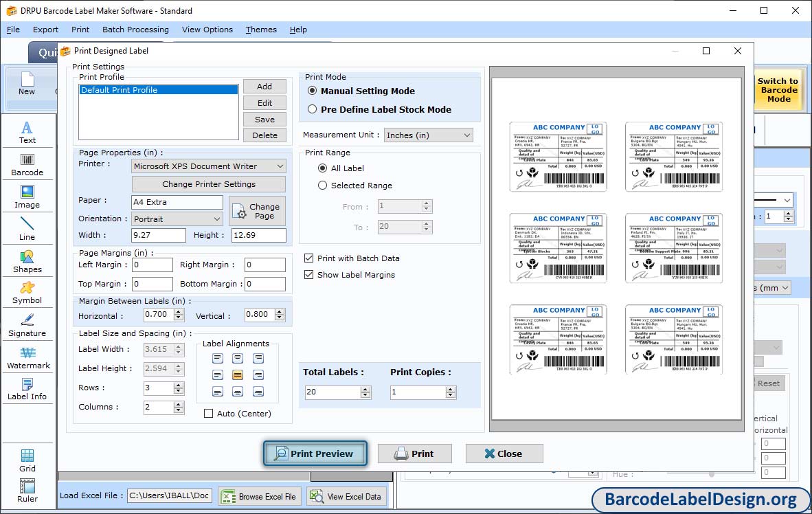Increase Horizontal margin with stepper

pos(179,311)
